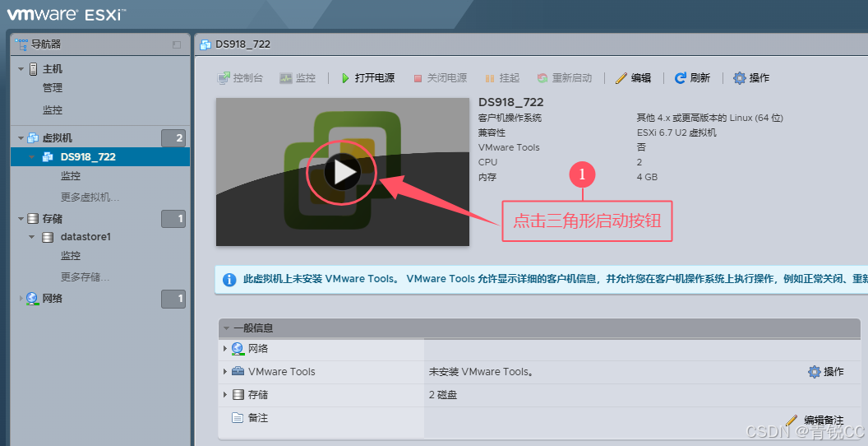Click '未安装 VMware Tools。' status text
This screenshot has width=868, height=446.
[481, 372]
